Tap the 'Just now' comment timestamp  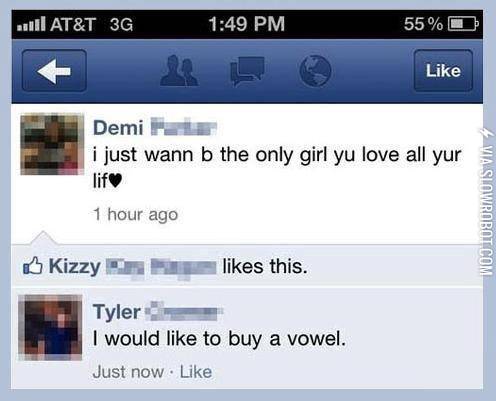pyautogui.click(x=128, y=372)
